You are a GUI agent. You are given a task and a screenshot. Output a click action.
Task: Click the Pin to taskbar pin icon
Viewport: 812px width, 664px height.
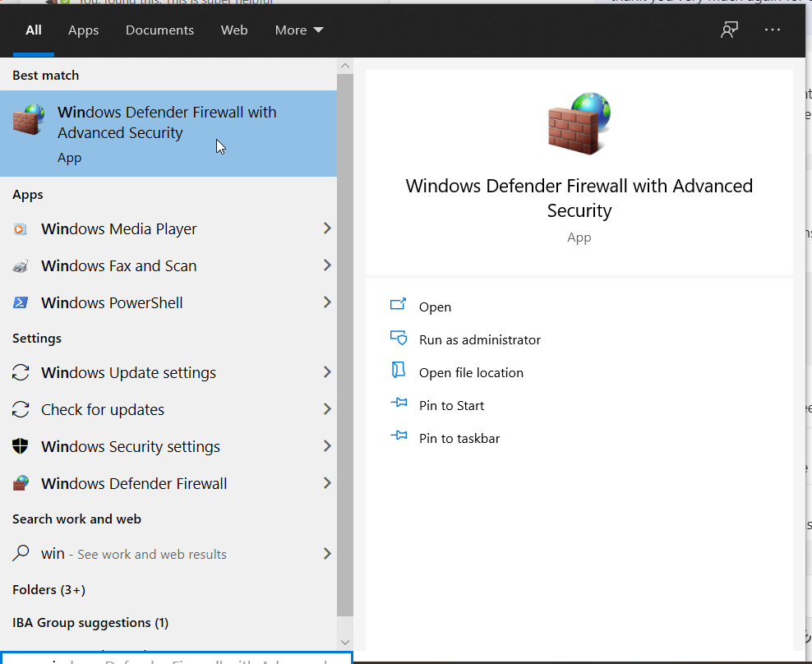(399, 435)
